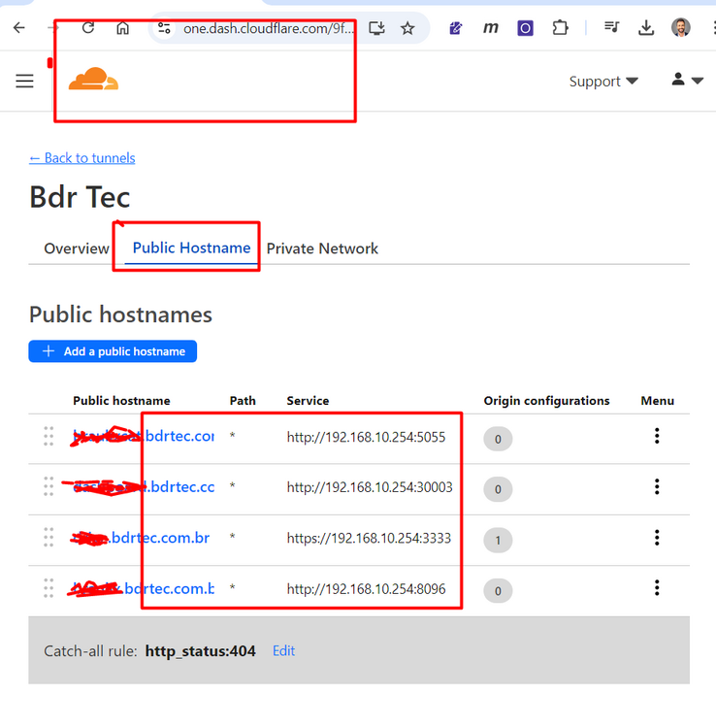Open the browser home page icon

click(x=122, y=28)
